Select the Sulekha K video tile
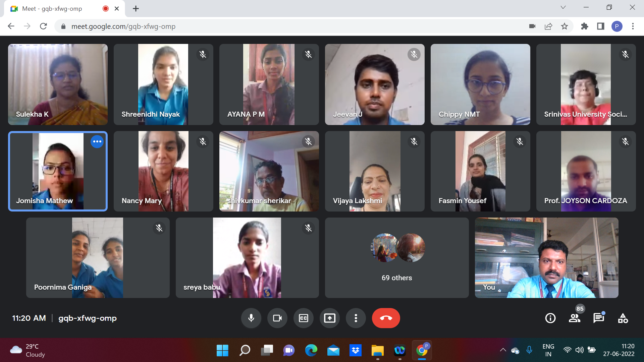 58,84
